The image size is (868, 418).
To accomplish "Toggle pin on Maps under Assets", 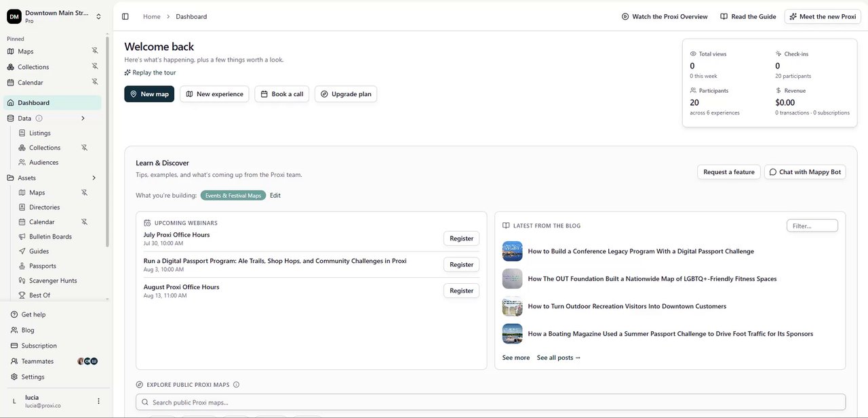I will 85,192.
